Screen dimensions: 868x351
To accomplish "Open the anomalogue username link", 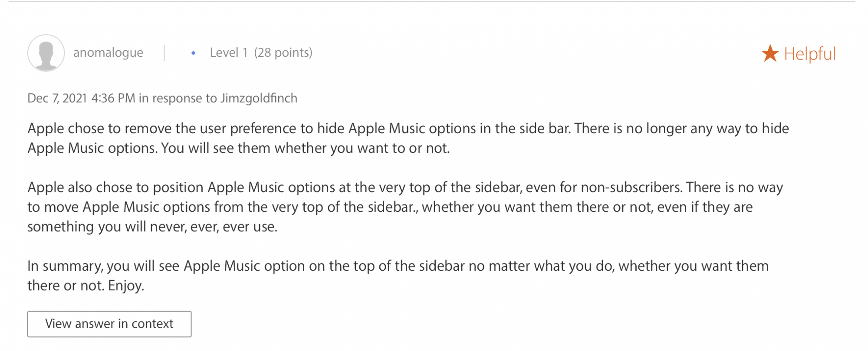I will click(108, 52).
